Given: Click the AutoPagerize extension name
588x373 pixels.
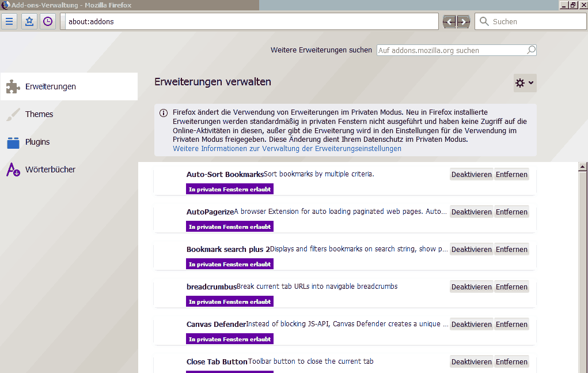Looking at the screenshot, I should click(210, 212).
